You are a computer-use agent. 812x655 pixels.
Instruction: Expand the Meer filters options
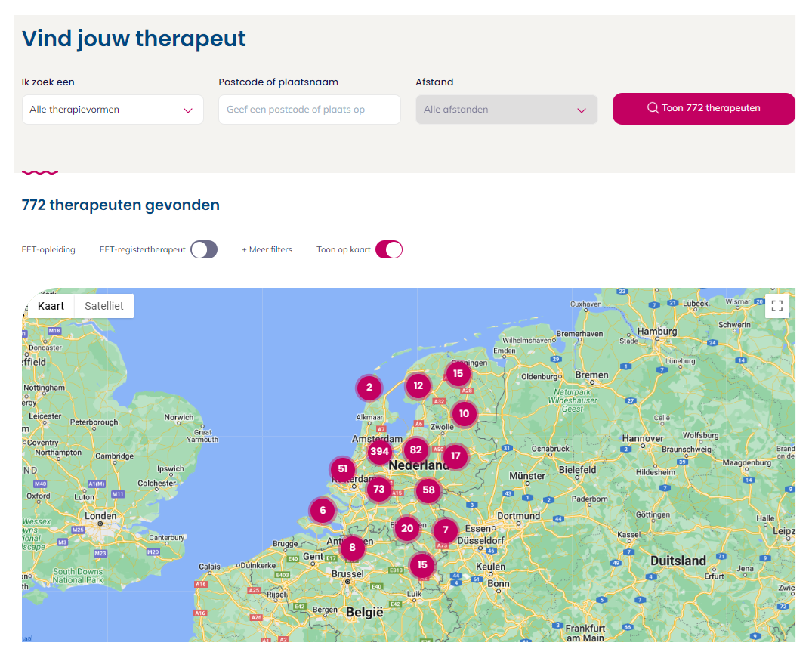(x=267, y=249)
